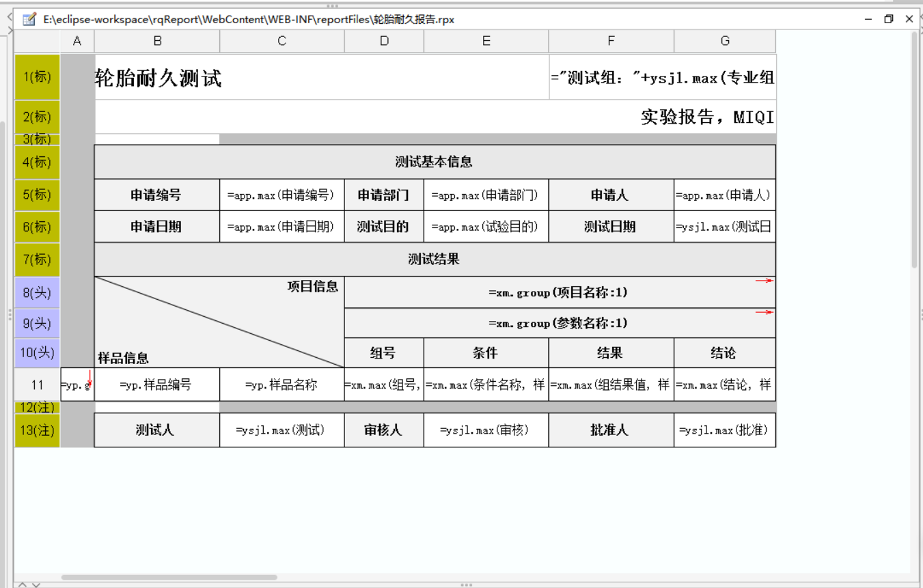Select column header F

point(611,42)
